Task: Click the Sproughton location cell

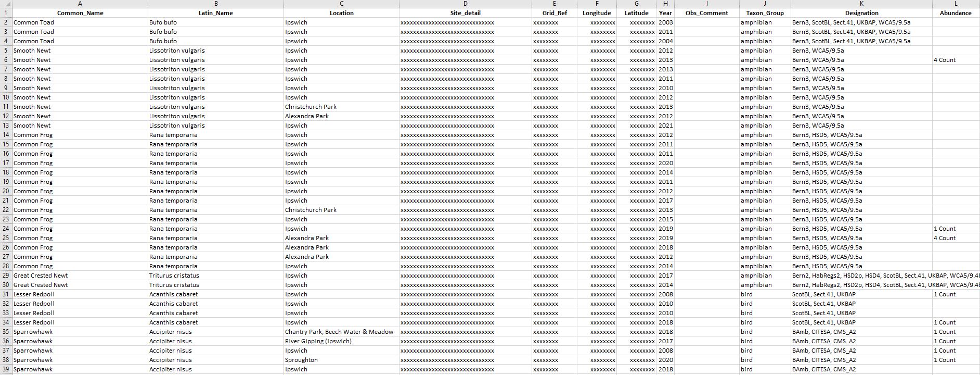Action: pos(301,360)
